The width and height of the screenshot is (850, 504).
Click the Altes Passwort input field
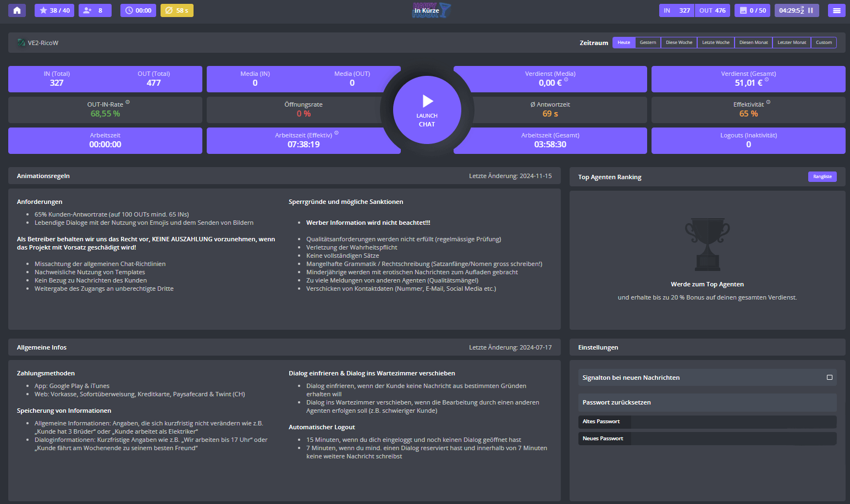click(x=733, y=422)
